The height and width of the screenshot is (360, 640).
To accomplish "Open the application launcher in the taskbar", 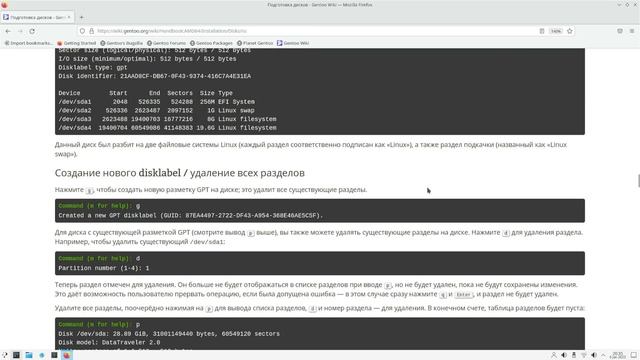I will tap(4, 355).
